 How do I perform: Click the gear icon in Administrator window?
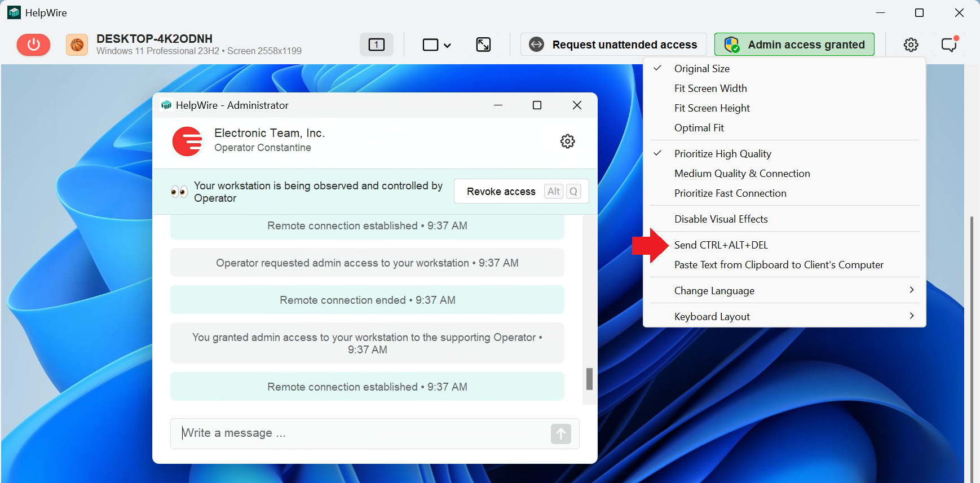(567, 141)
